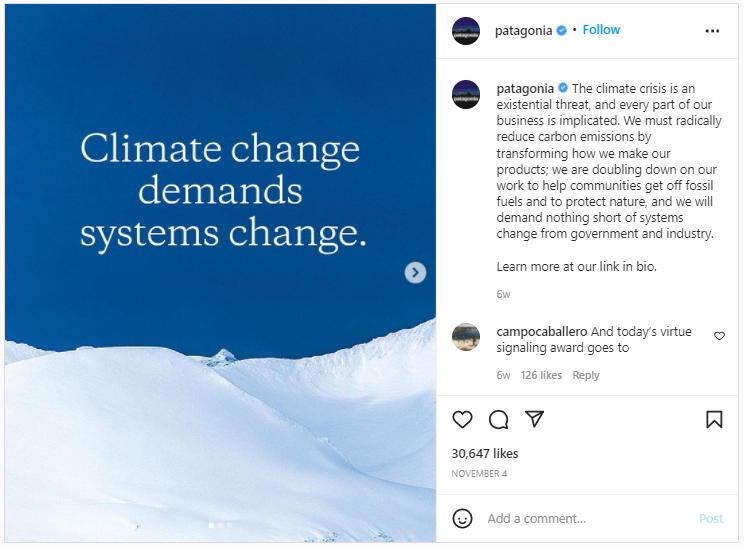Viewport: 744px width, 548px height.
Task: Click in the Add a comment field
Action: pos(585,519)
